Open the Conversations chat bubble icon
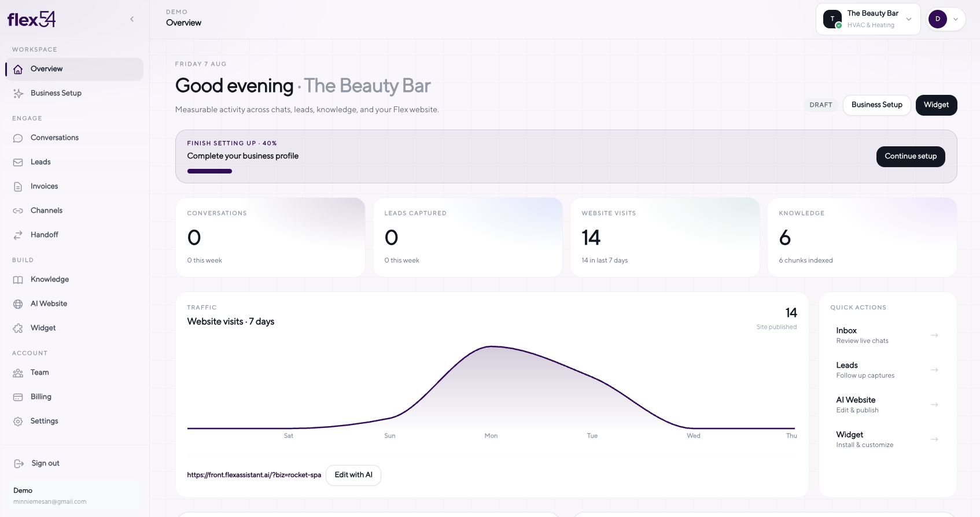This screenshot has width=980, height=517. (x=18, y=138)
